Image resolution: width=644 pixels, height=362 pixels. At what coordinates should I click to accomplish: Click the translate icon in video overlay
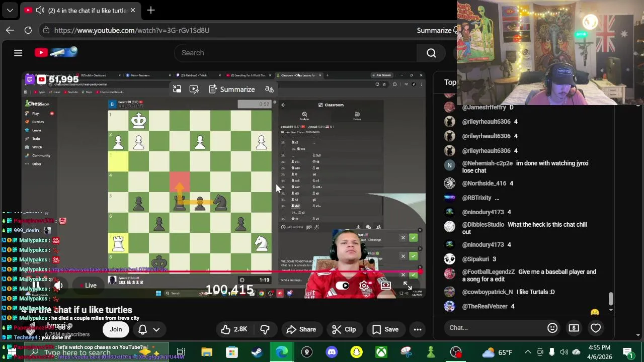269,89
